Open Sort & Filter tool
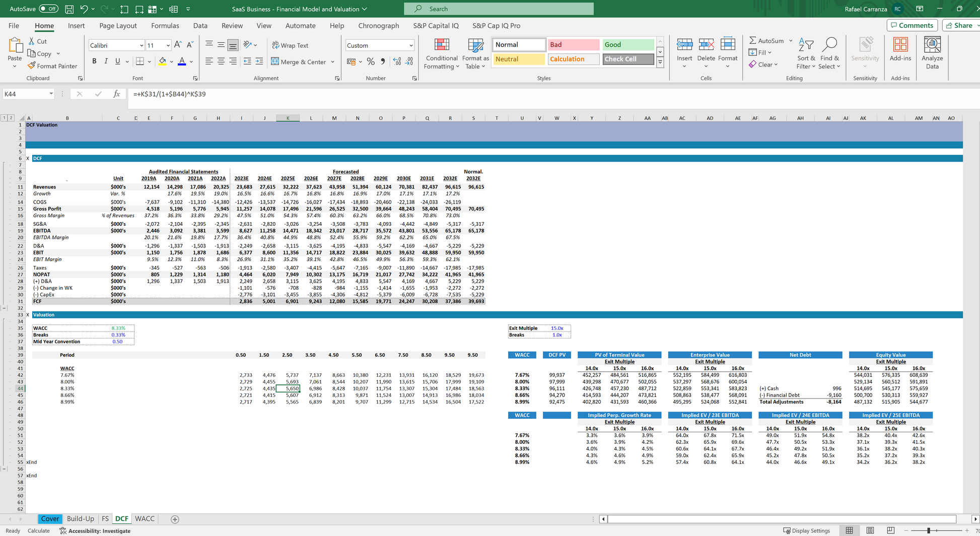 806,54
